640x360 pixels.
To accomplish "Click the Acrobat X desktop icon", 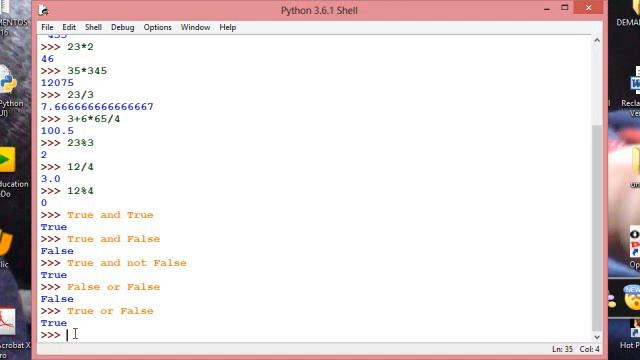I will pyautogui.click(x=7, y=322).
